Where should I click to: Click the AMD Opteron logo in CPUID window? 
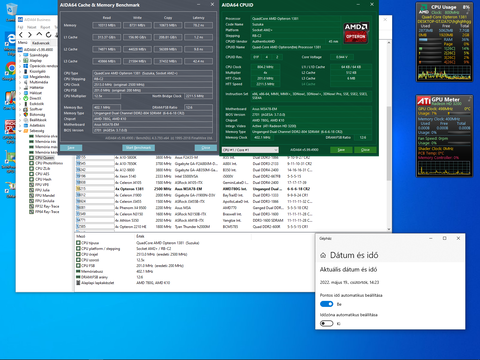point(356,33)
